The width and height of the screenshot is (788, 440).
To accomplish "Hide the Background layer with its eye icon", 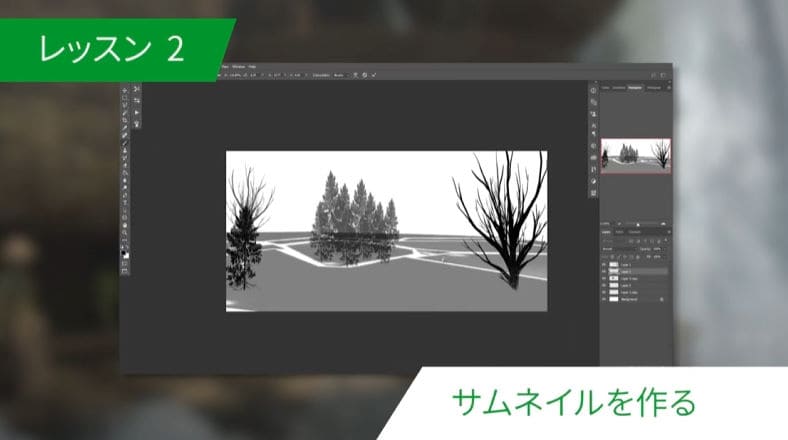I will click(604, 299).
